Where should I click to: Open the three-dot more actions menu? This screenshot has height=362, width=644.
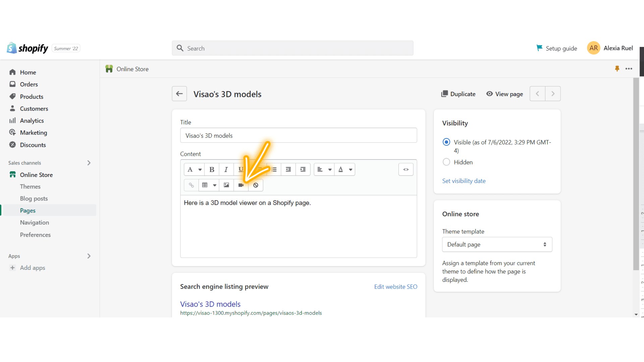629,69
